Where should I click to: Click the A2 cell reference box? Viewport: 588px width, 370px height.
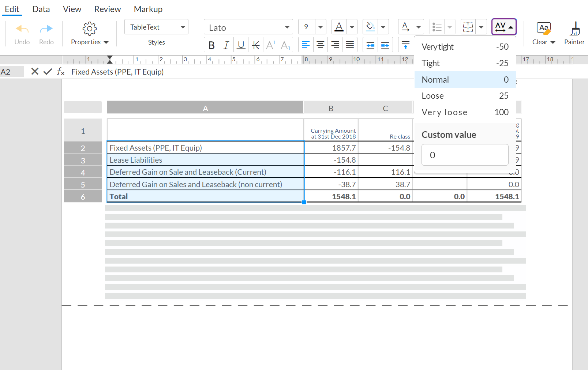[x=12, y=72]
